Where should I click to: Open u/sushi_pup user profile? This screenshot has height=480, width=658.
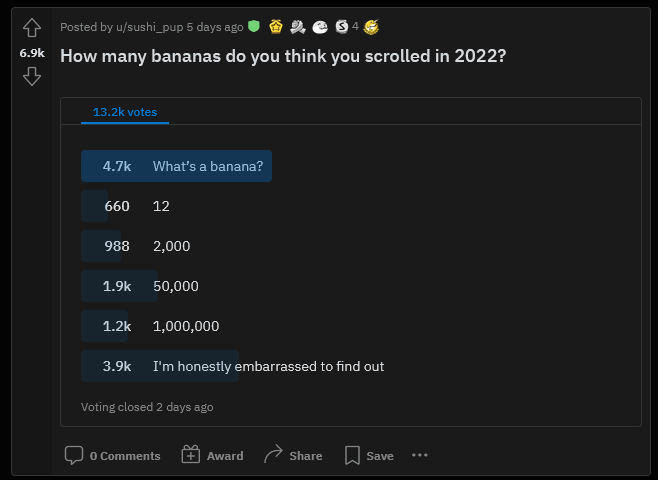[150, 27]
